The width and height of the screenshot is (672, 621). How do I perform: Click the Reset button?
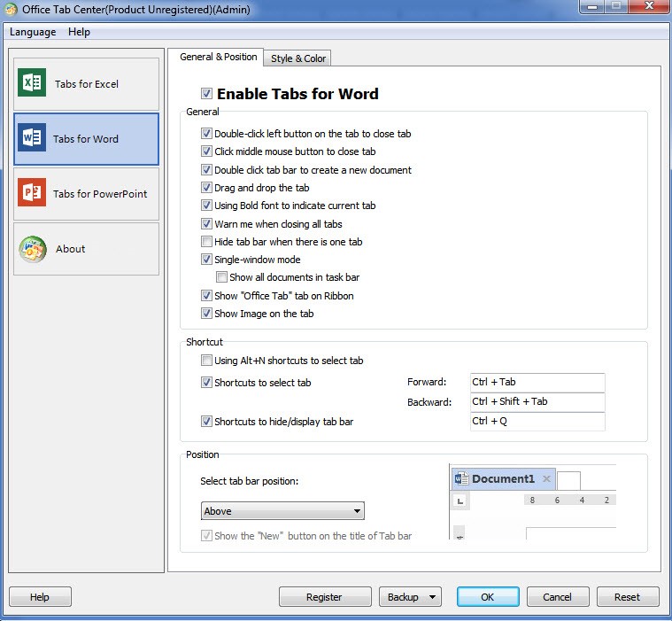click(x=628, y=597)
